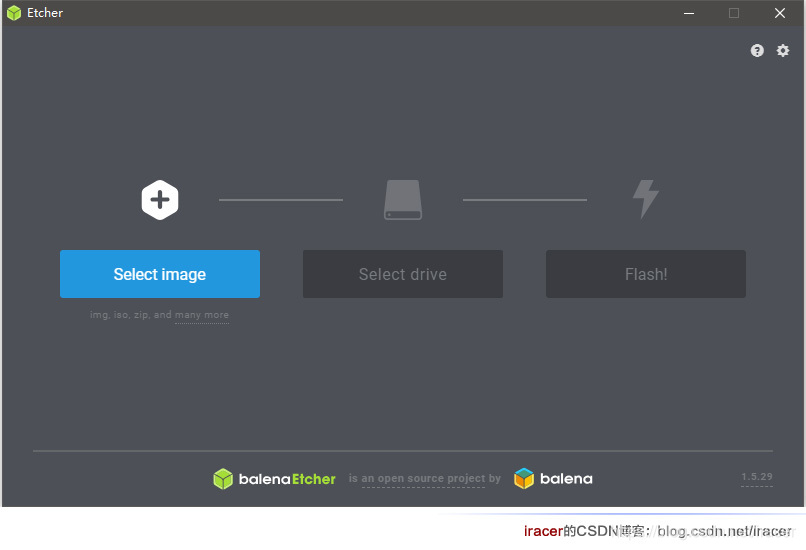Click the Select image button
Image resolution: width=806 pixels, height=550 pixels.
pos(160,274)
